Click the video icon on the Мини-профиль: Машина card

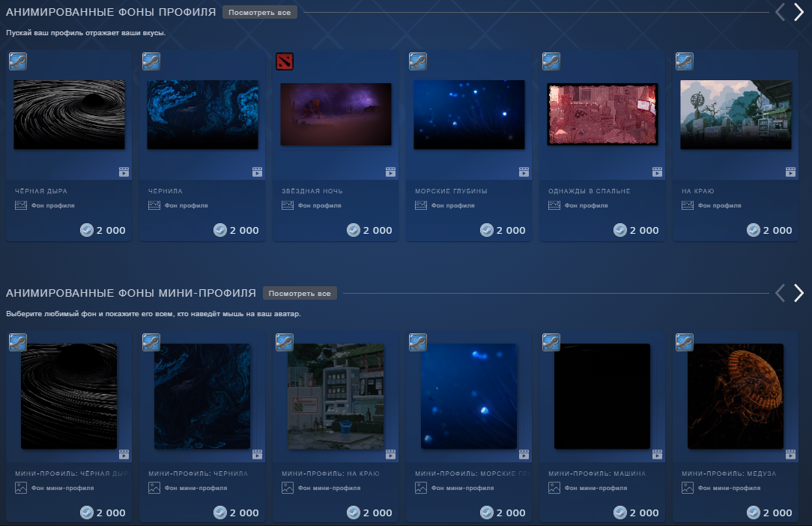657,455
